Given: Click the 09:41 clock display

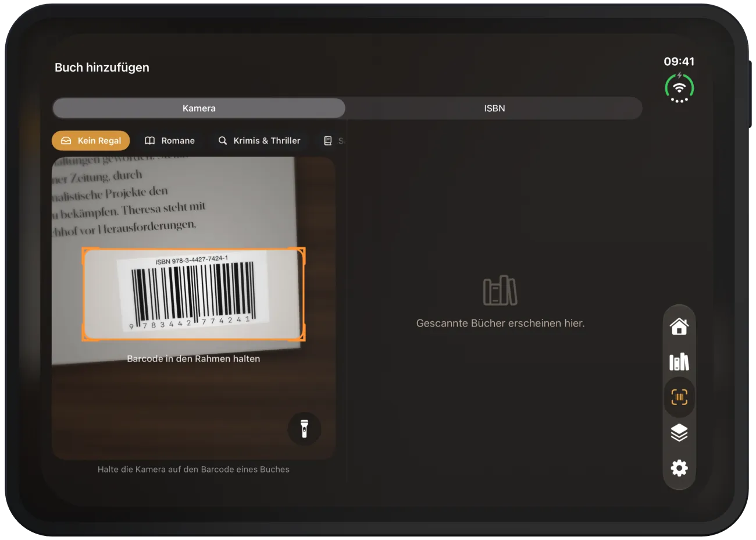Looking at the screenshot, I should (x=679, y=62).
